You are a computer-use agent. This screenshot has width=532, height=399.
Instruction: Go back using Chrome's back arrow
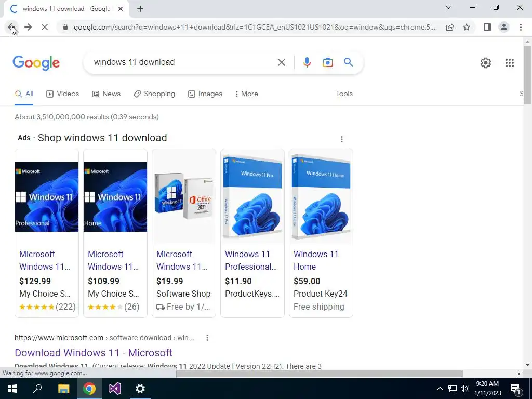tap(11, 27)
